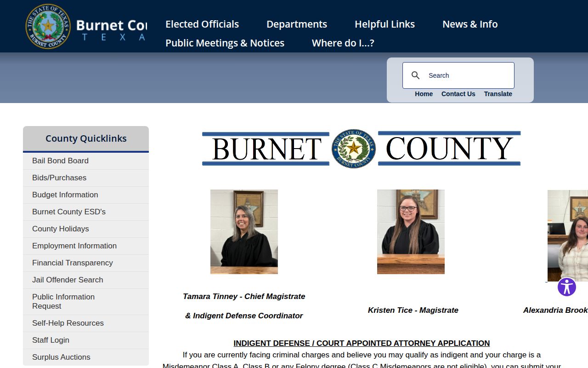Image resolution: width=588 pixels, height=368 pixels.
Task: Open Burnet County ESD's quicklink
Action: tap(86, 212)
